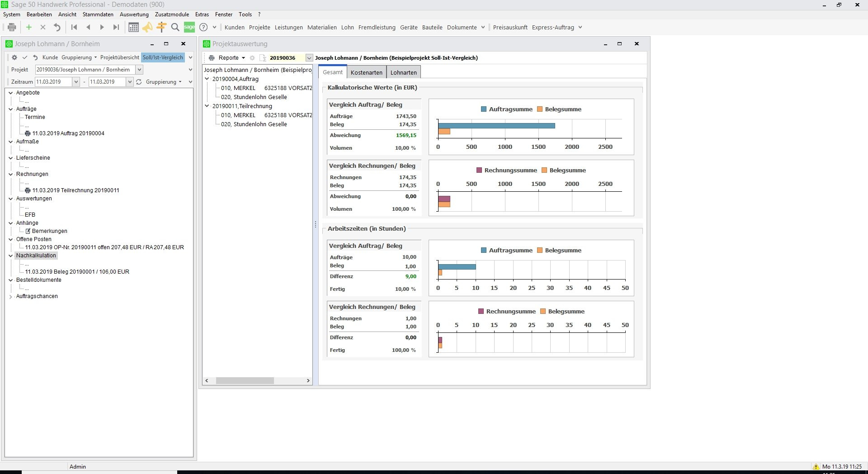Click the undo arrow in main toolbar
The width and height of the screenshot is (868, 474).
[57, 27]
